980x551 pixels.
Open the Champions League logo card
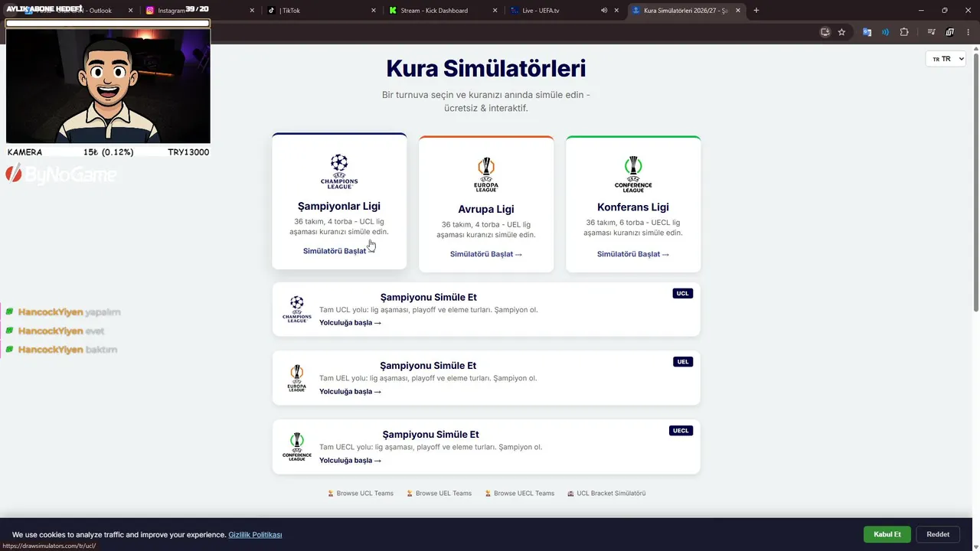coord(339,201)
